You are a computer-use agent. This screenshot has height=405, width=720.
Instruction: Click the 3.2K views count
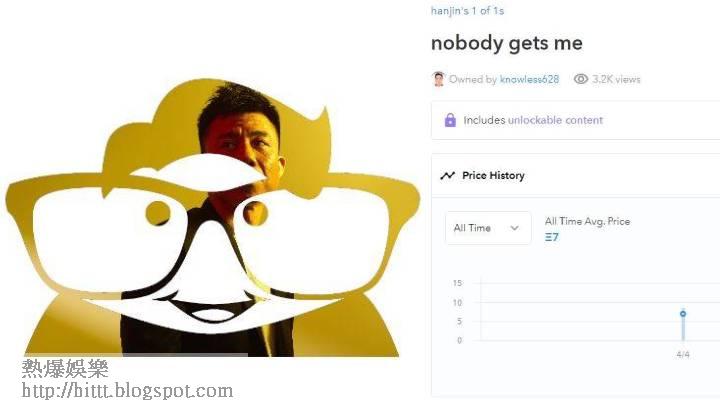(616, 79)
